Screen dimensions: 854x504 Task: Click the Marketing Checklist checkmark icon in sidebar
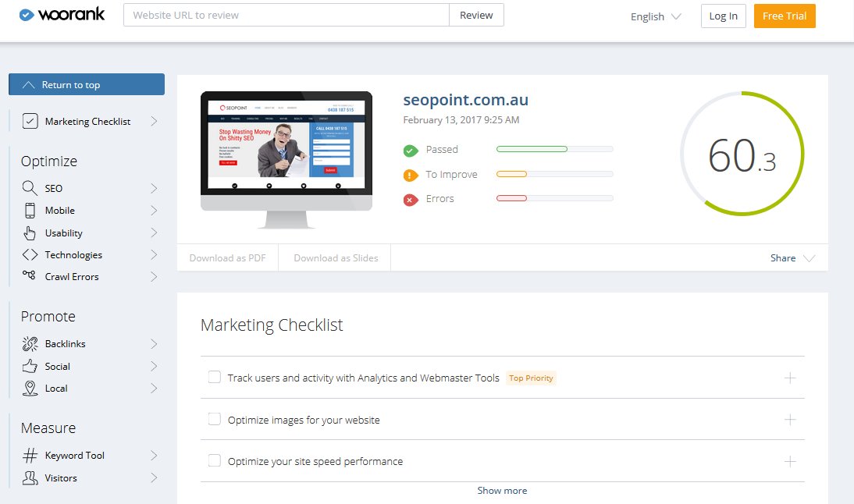click(30, 121)
